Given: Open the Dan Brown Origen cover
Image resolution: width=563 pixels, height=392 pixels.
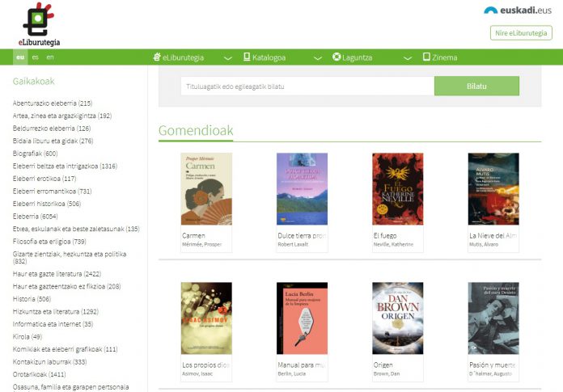Looking at the screenshot, I should pyautogui.click(x=397, y=318).
